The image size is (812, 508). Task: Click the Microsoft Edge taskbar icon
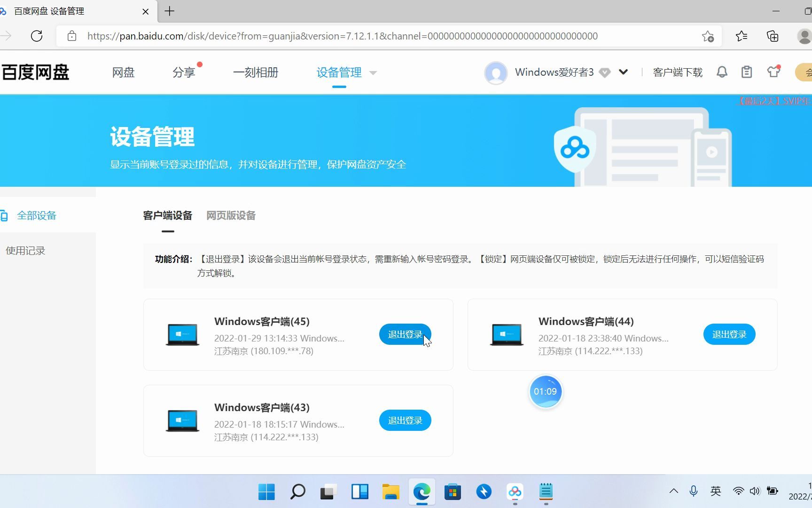[422, 492]
